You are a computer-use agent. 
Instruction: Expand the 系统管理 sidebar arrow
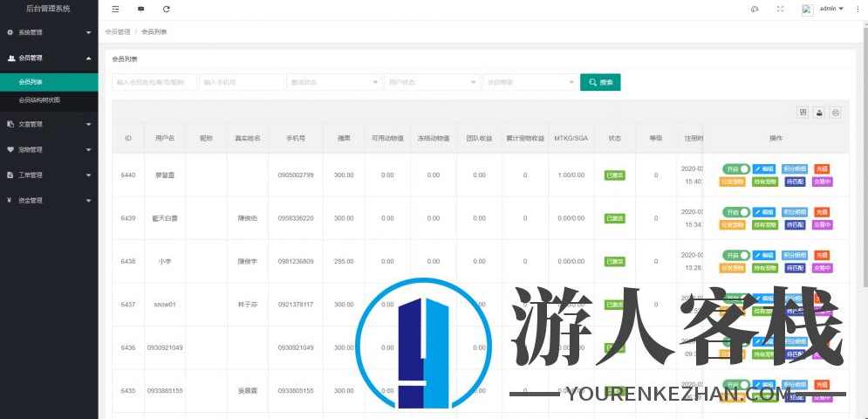[89, 32]
